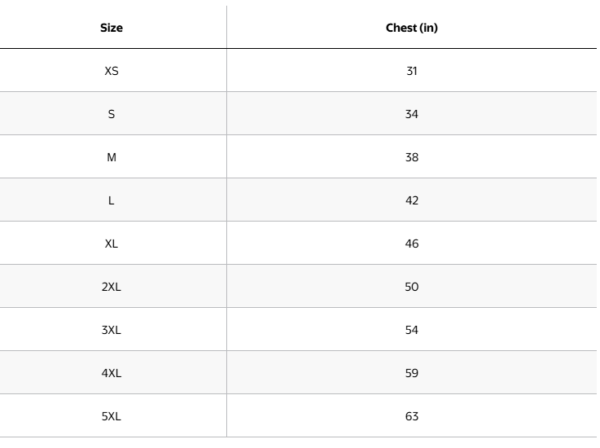Click chest value 59
The height and width of the screenshot is (448, 600).
(412, 372)
